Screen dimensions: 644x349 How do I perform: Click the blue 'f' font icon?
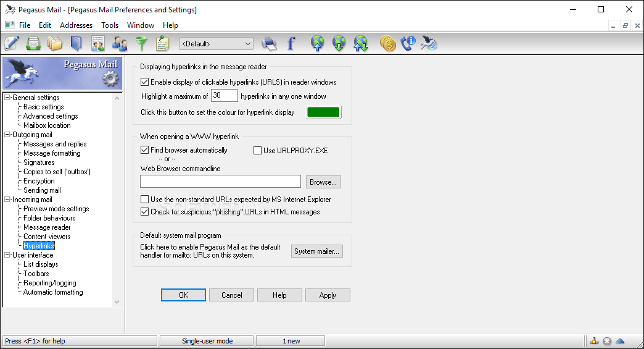(291, 43)
